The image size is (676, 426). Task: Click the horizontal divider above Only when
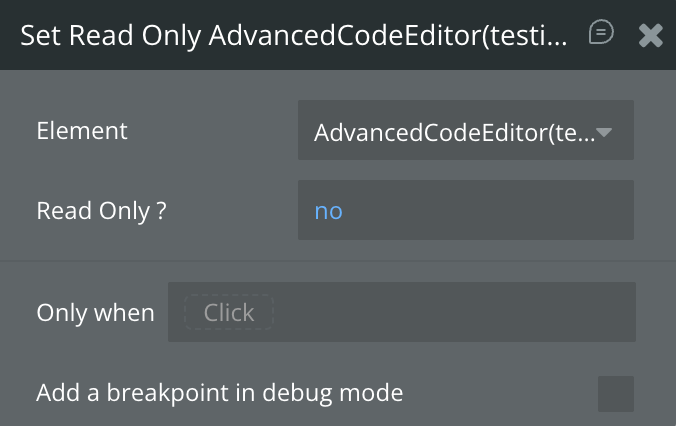(x=338, y=262)
